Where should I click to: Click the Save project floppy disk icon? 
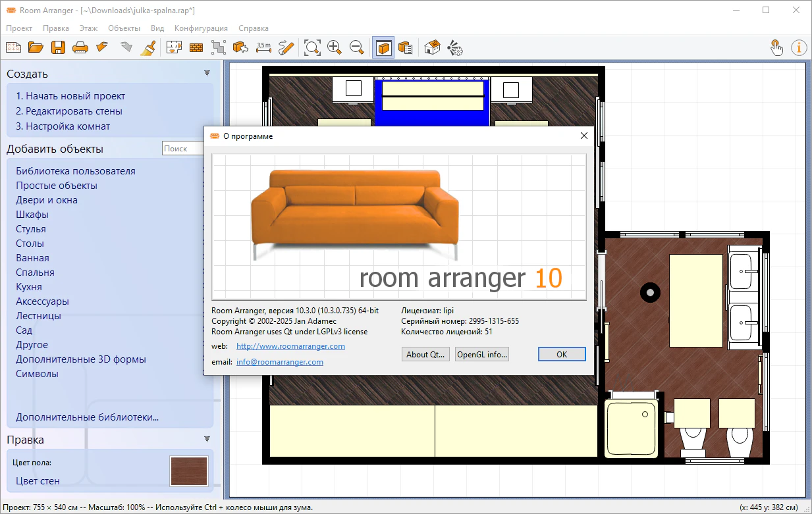[x=58, y=47]
